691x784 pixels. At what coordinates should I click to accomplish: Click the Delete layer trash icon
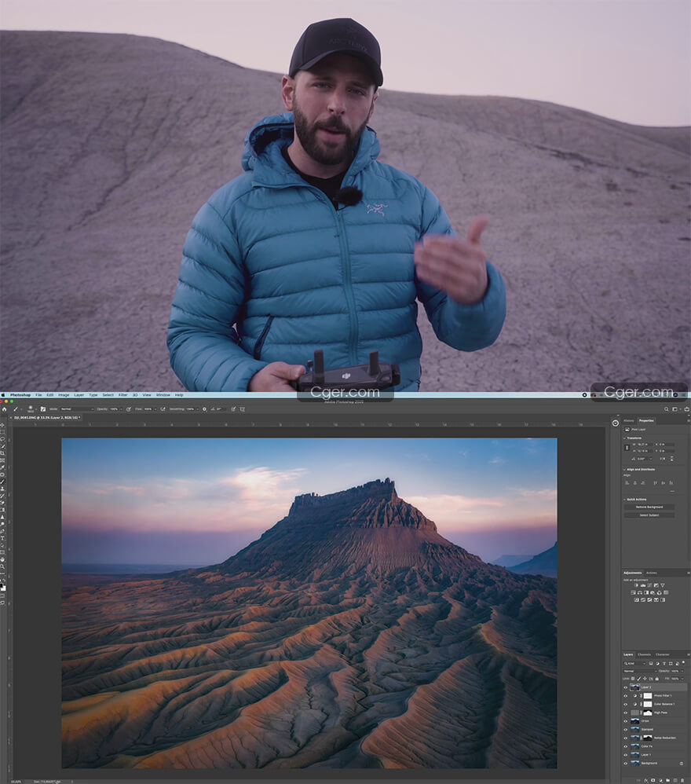683,780
